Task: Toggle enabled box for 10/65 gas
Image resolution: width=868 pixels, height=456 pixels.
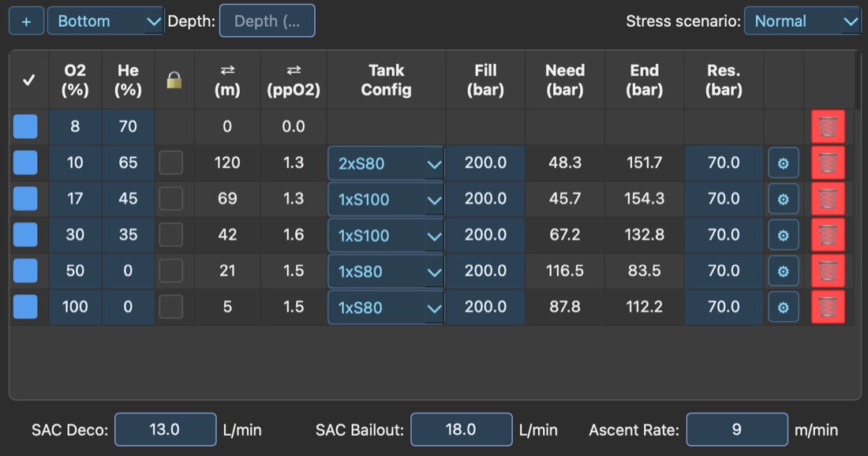Action: coord(25,163)
